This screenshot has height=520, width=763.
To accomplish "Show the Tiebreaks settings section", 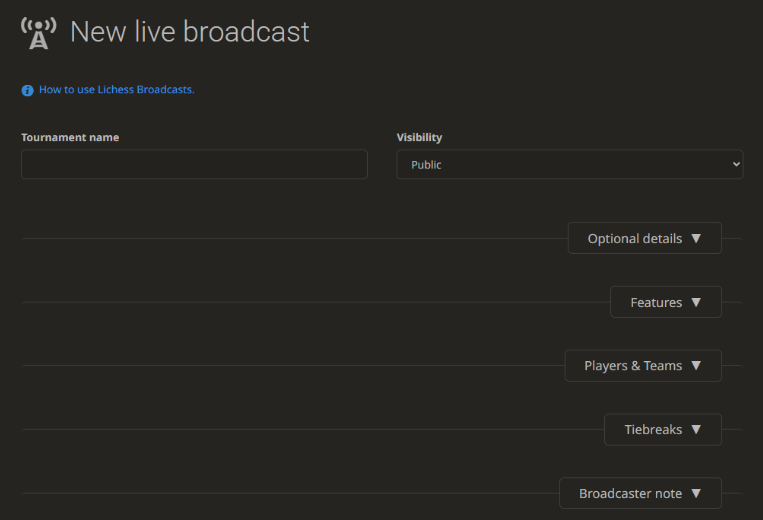I will 653,430.
